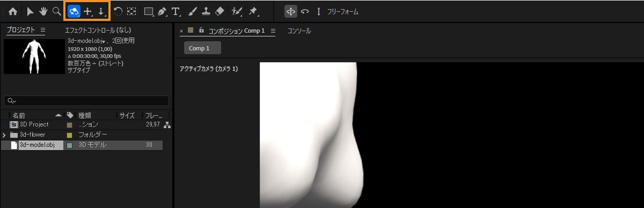Switch to the コンソール tab
This screenshot has width=644, height=208.
coord(299,31)
